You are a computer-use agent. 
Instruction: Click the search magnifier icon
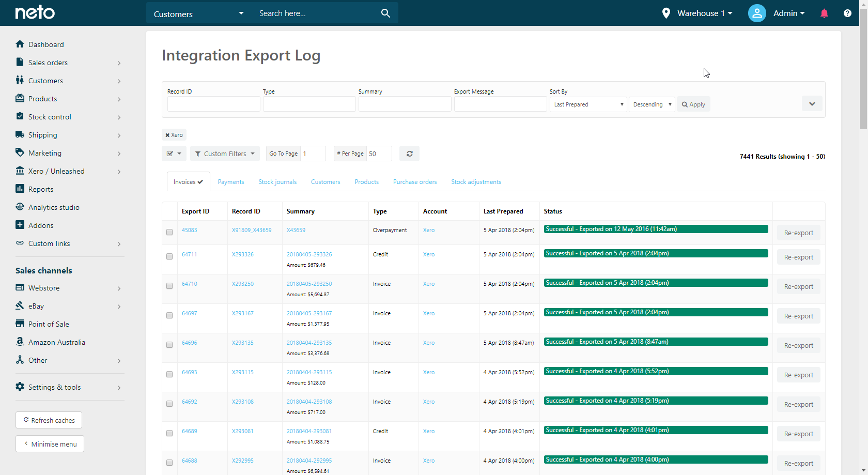coord(385,13)
